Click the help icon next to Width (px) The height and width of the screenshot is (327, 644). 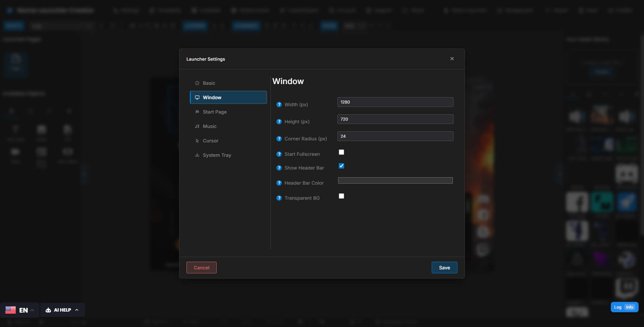pyautogui.click(x=279, y=105)
